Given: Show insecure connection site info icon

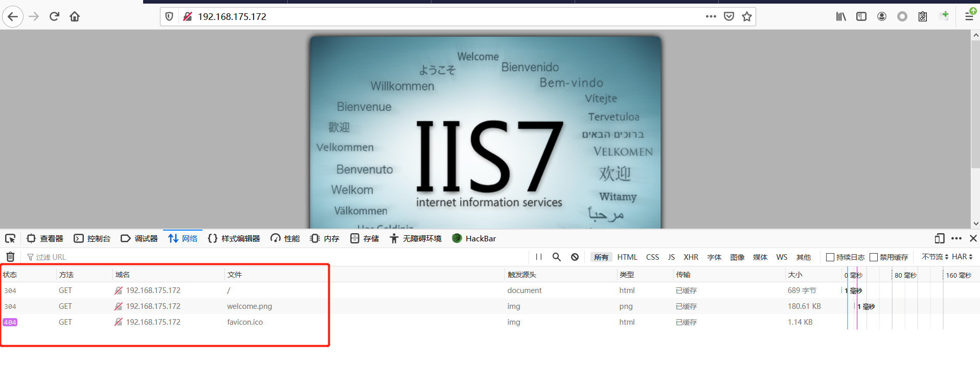Looking at the screenshot, I should [x=188, y=16].
